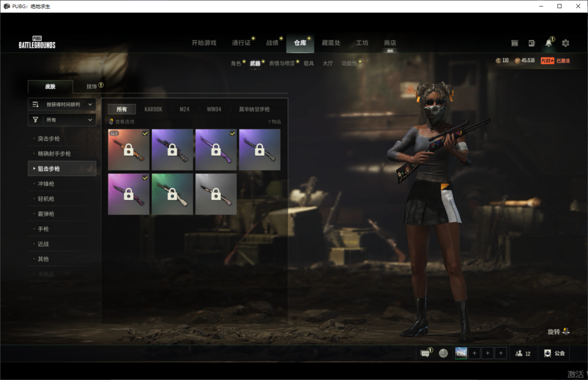588x380 pixels.
Task: Open the 工坊 menu
Action: pos(362,43)
